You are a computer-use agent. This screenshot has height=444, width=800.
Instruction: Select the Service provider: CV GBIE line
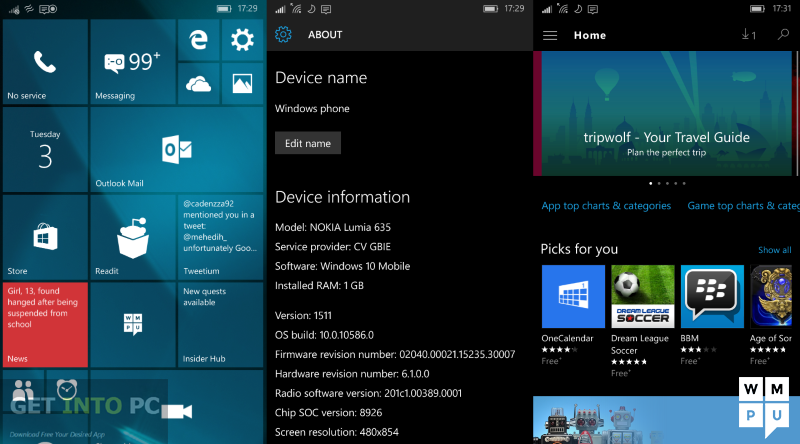tap(333, 247)
